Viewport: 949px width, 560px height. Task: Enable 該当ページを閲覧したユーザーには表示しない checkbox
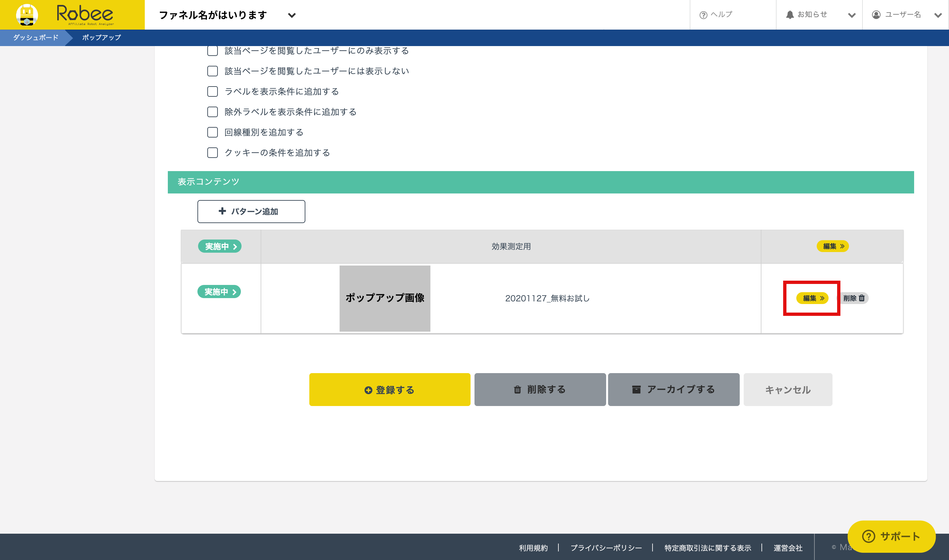click(x=213, y=71)
